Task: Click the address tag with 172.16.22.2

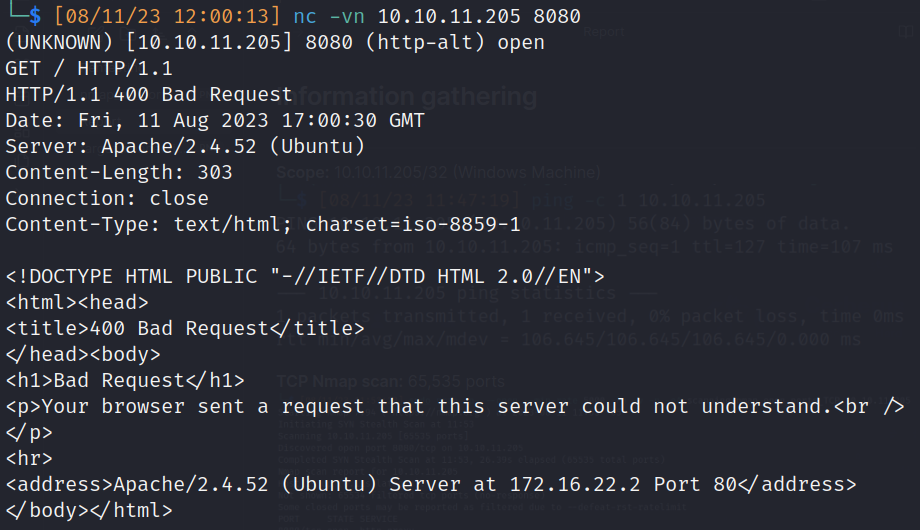Action: pyautogui.click(x=431, y=484)
